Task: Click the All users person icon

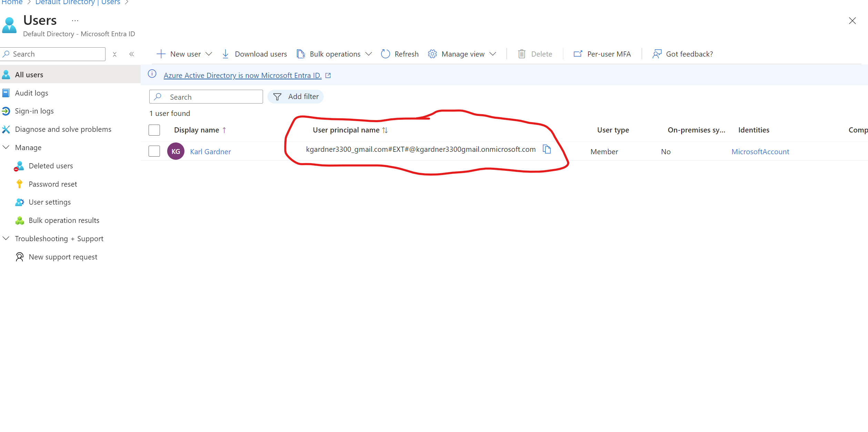Action: point(6,75)
